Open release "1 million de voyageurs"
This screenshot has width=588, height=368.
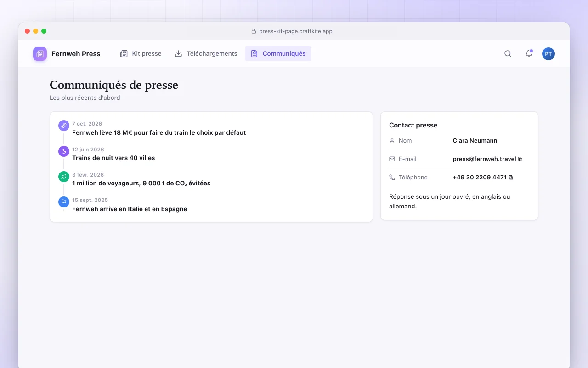pos(141,183)
